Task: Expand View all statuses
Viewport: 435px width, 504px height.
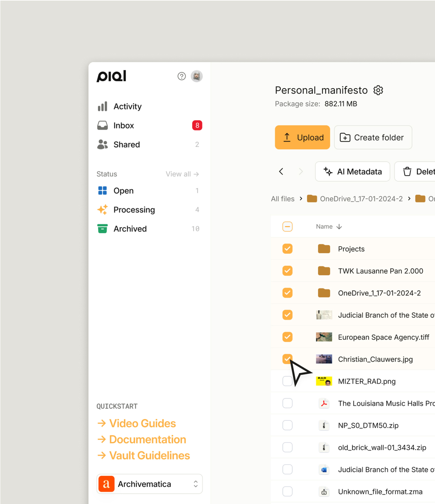Action: coord(182,174)
